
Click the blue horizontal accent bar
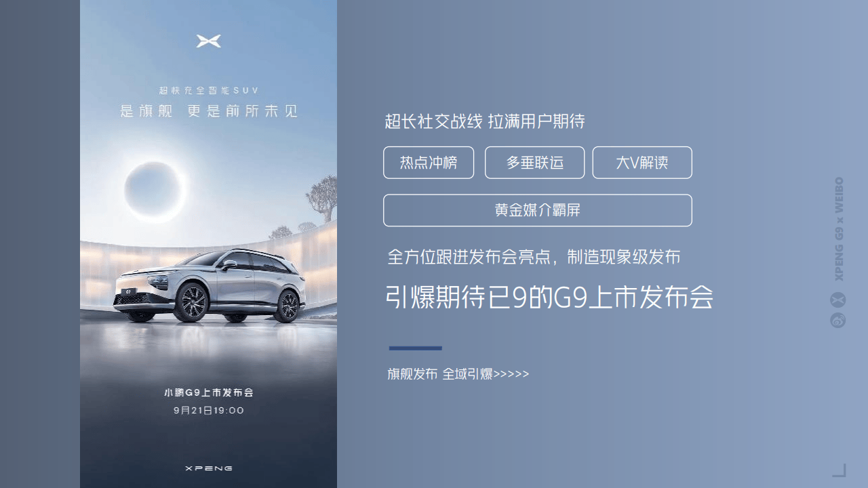click(x=416, y=348)
